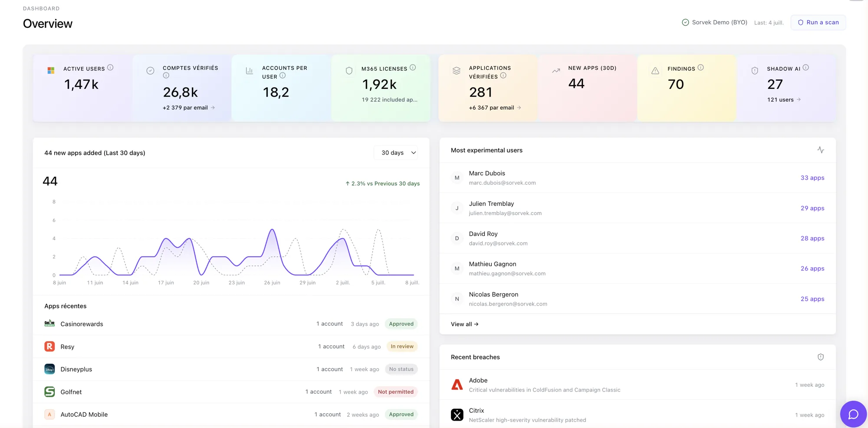Click the Citrix breach icon

pos(457,415)
